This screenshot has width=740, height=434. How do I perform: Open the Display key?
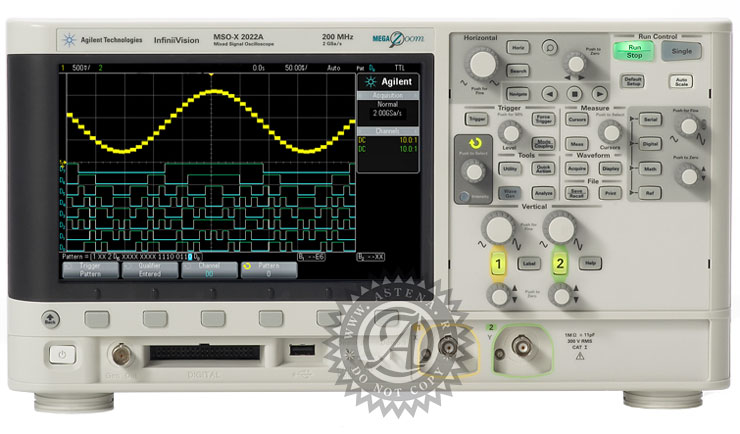(610, 168)
